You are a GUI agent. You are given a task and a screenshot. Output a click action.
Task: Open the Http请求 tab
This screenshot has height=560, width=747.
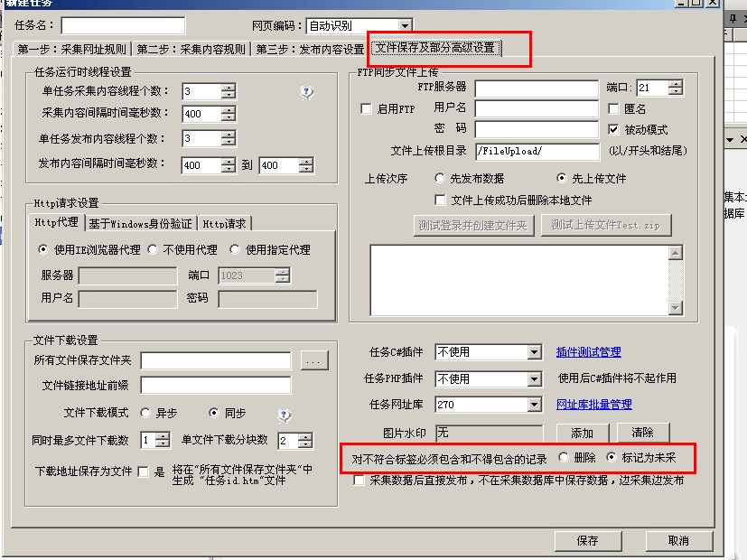[x=225, y=223]
